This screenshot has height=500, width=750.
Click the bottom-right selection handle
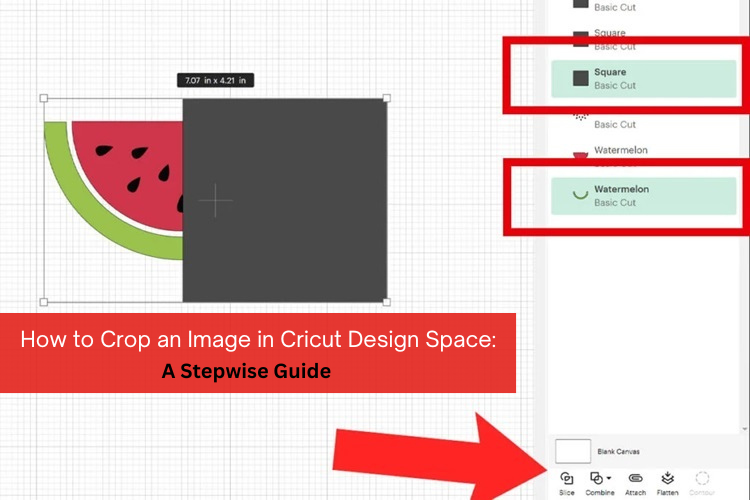click(387, 301)
